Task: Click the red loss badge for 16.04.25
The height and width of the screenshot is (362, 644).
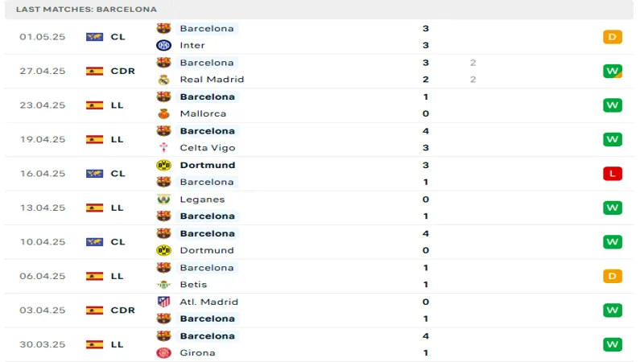Action: pos(613,174)
